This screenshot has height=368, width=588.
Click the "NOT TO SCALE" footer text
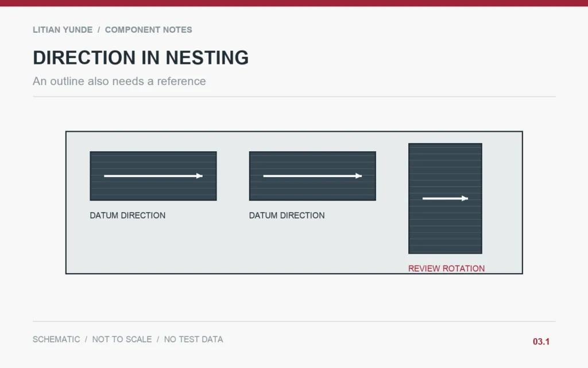(x=122, y=339)
